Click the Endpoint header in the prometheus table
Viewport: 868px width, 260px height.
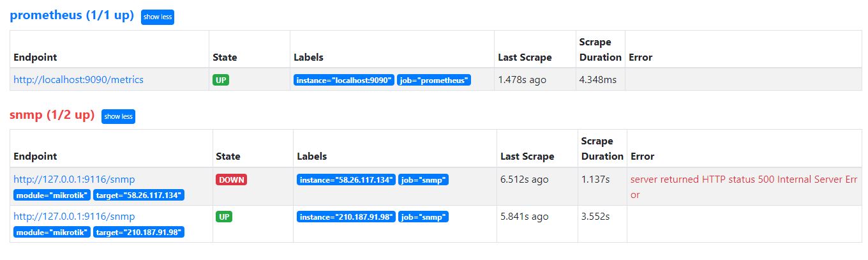35,57
